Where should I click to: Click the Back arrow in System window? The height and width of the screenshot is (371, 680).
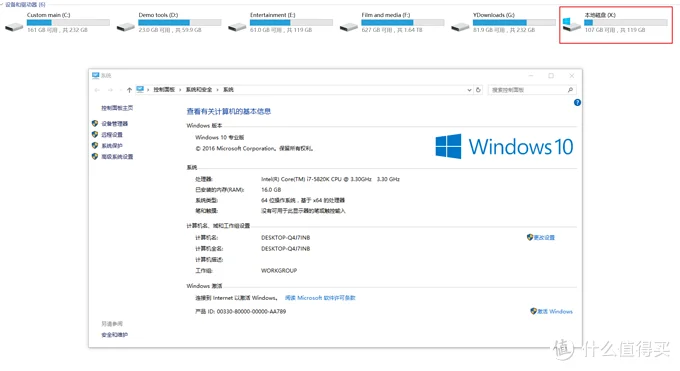click(97, 90)
